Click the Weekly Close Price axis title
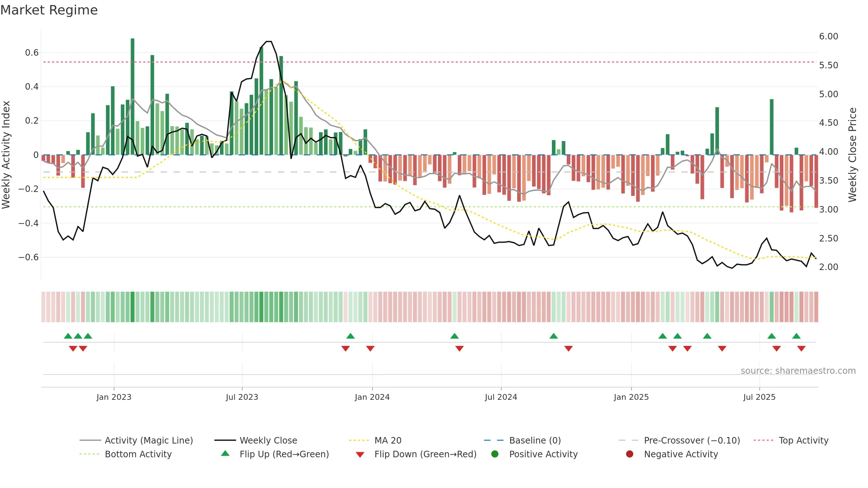This screenshot has height=488, width=868. pos(852,155)
